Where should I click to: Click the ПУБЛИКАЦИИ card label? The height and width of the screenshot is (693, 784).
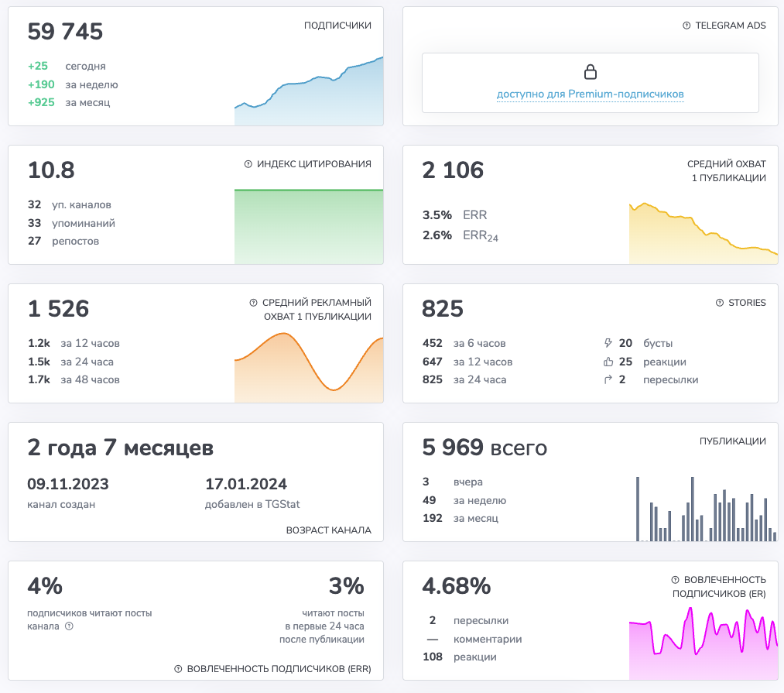click(732, 441)
